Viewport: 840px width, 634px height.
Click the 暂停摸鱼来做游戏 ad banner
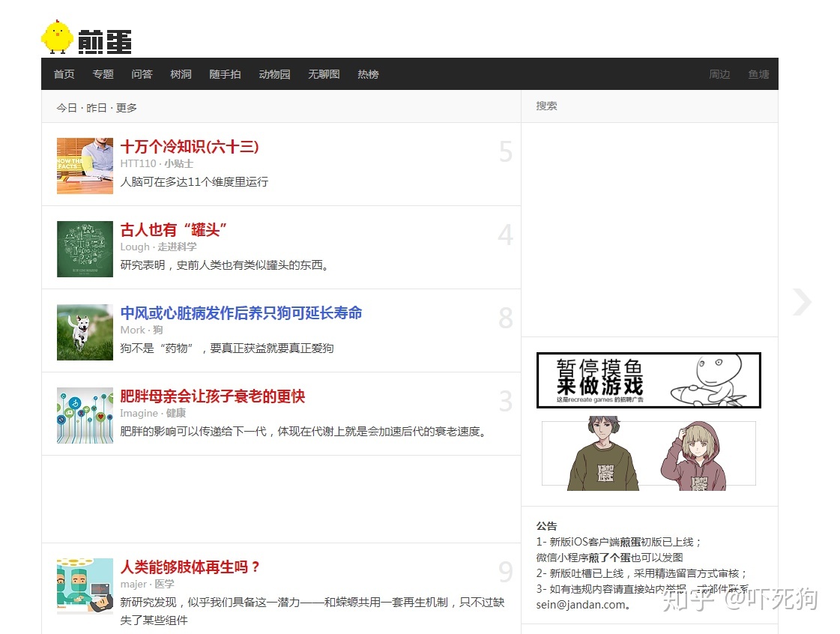pos(647,380)
